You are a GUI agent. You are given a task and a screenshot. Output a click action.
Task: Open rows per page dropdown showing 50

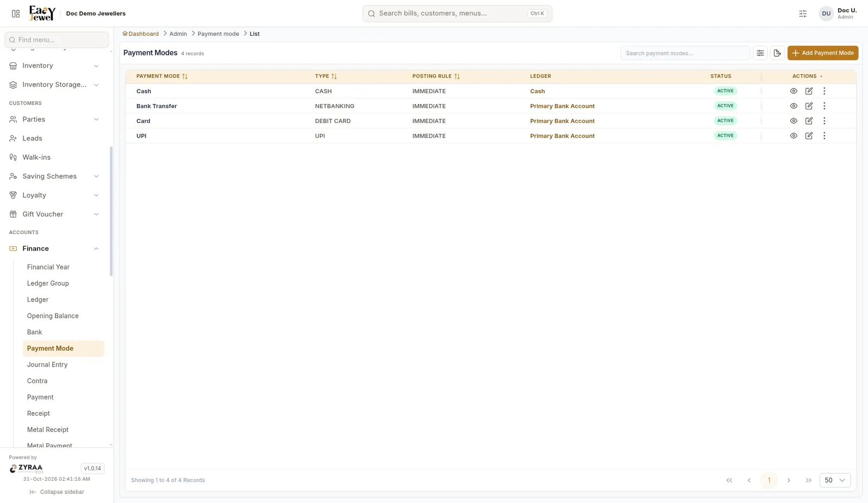835,480
